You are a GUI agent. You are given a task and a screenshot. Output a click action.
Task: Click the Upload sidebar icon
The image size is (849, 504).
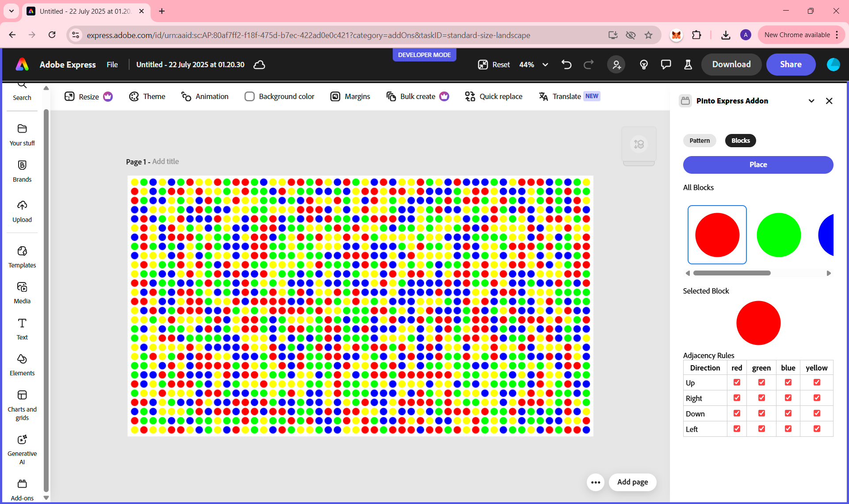pos(22,211)
